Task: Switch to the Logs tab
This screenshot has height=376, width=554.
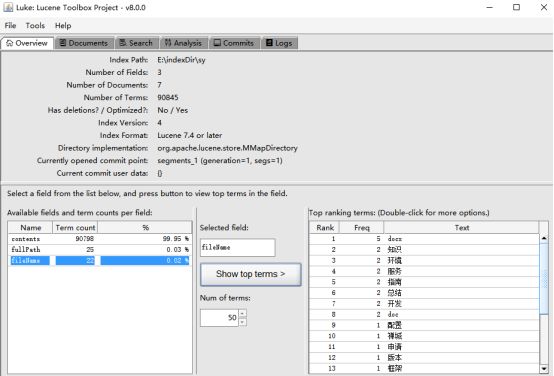Action: pyautogui.click(x=279, y=43)
